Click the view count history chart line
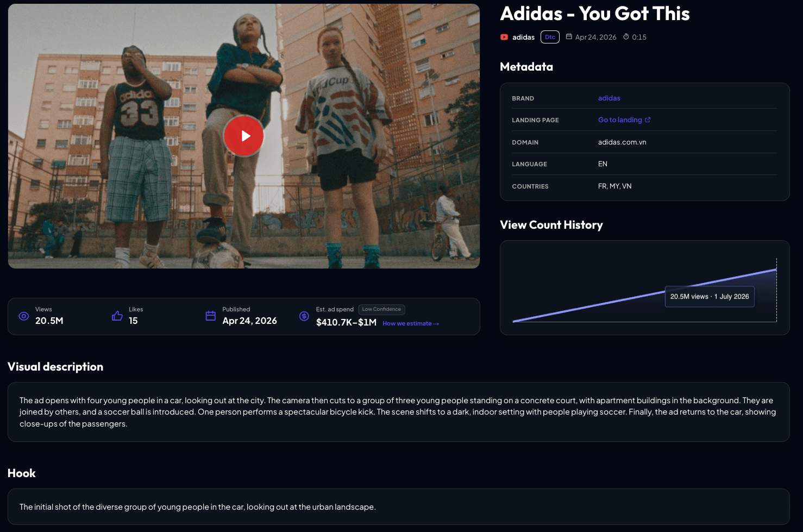803x532 pixels. 644,296
